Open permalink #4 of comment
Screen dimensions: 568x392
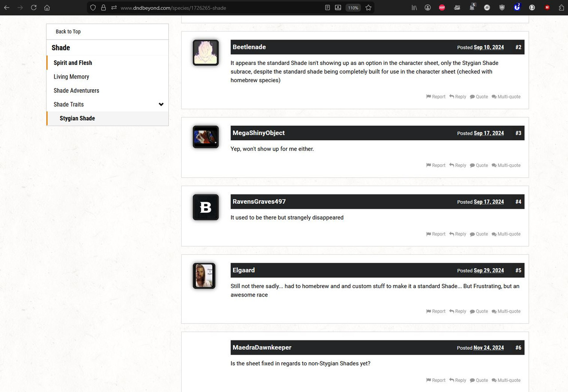tap(518, 202)
